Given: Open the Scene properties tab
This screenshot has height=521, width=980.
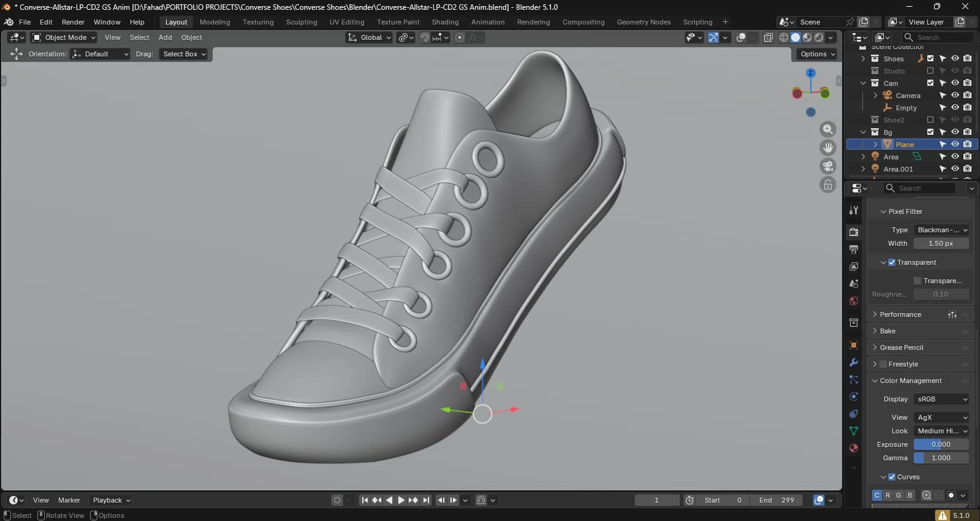Looking at the screenshot, I should [x=854, y=284].
